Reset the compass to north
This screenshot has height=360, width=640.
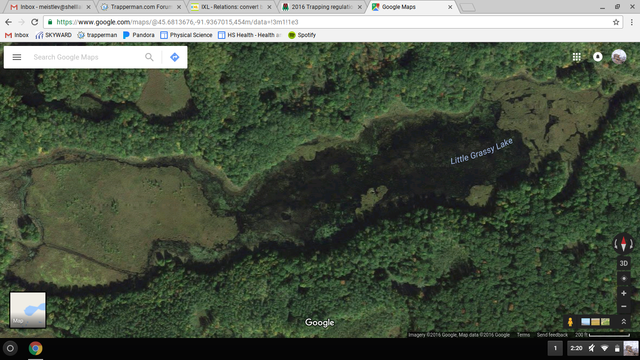[x=623, y=244]
